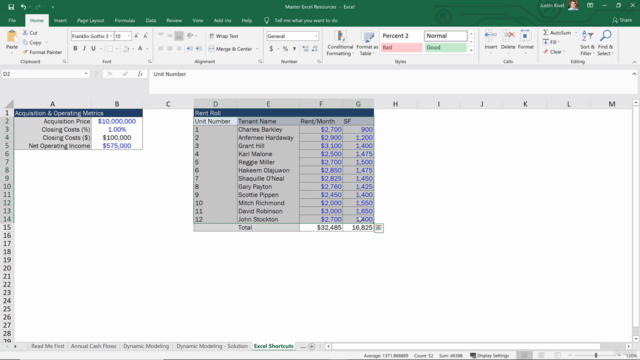Open Sort & Filter
The image size is (640, 360).
pos(587,43)
